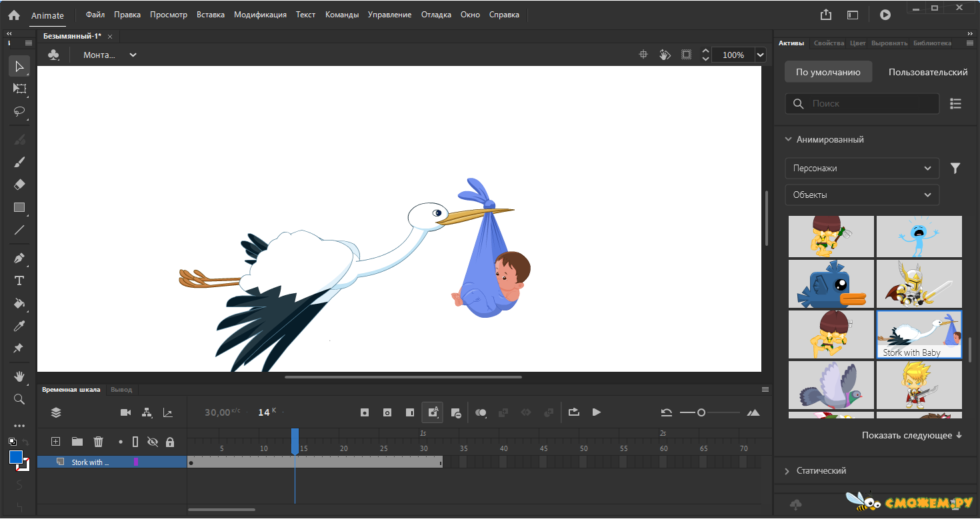Open the scene dropdown next to Монта...
Image resolution: width=980 pixels, height=519 pixels.
pyautogui.click(x=133, y=55)
